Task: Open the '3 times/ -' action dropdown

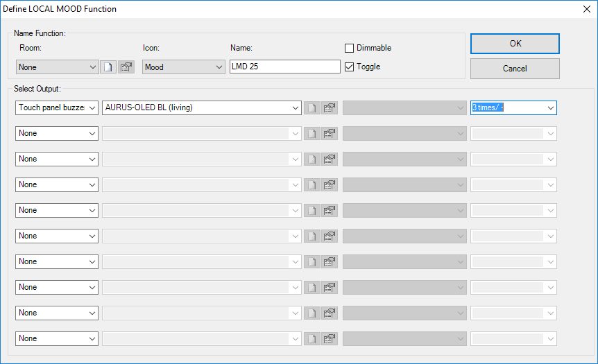Action: point(513,107)
